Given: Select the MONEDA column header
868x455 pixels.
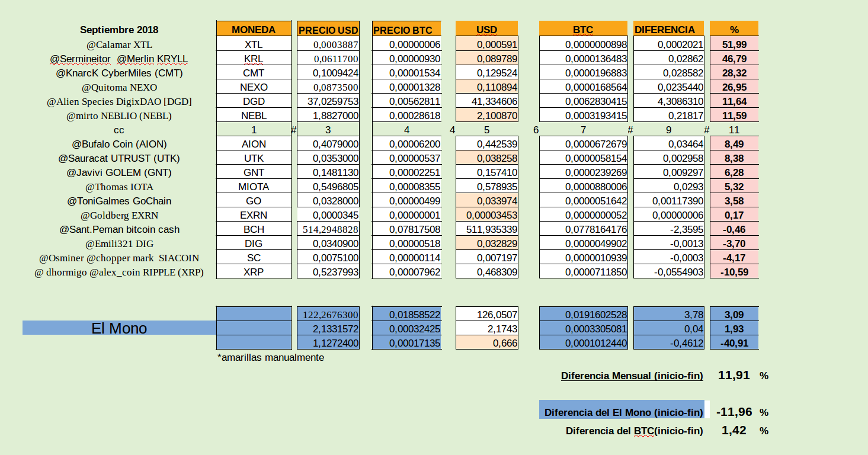Looking at the screenshot, I should tap(254, 30).
